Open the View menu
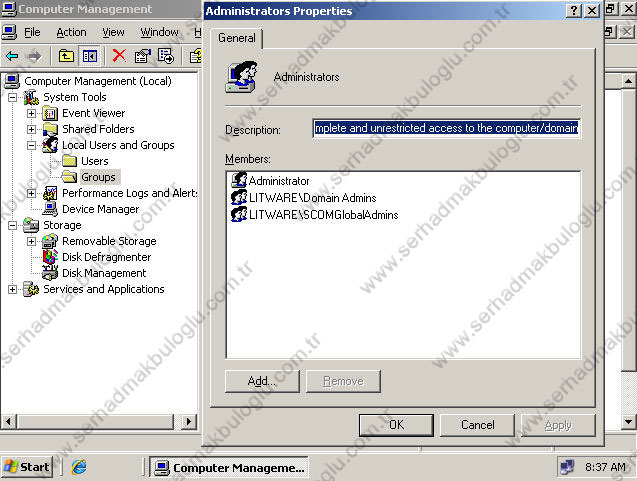The image size is (637, 481). 113,32
